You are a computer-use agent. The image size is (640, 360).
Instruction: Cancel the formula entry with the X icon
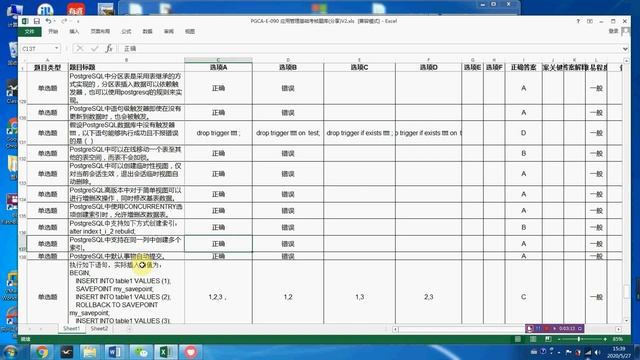tap(80, 49)
